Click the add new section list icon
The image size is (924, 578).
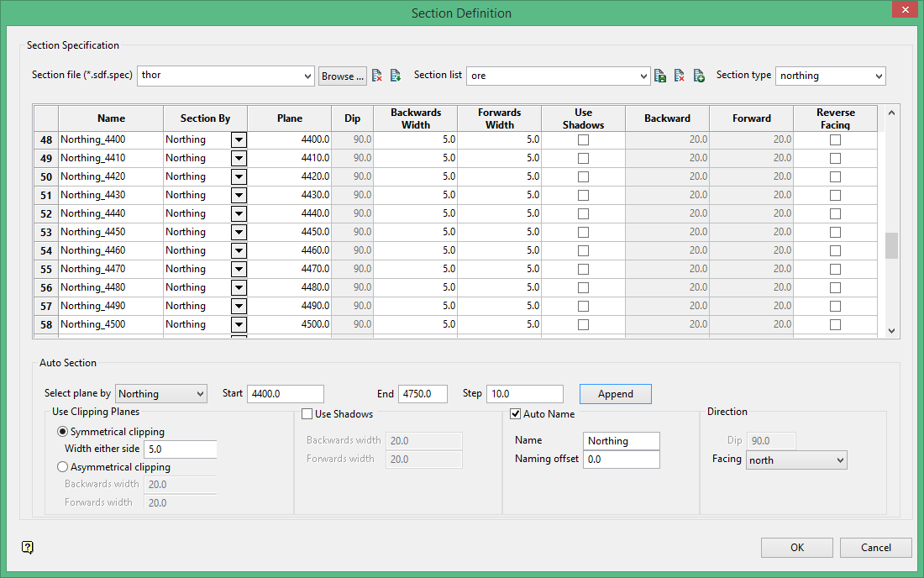click(x=699, y=76)
